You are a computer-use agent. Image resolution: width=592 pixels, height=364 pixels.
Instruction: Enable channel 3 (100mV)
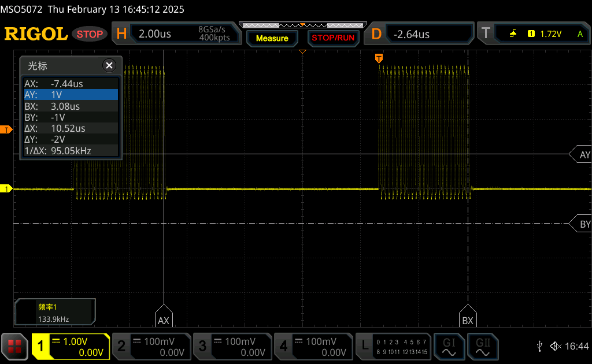(232, 346)
